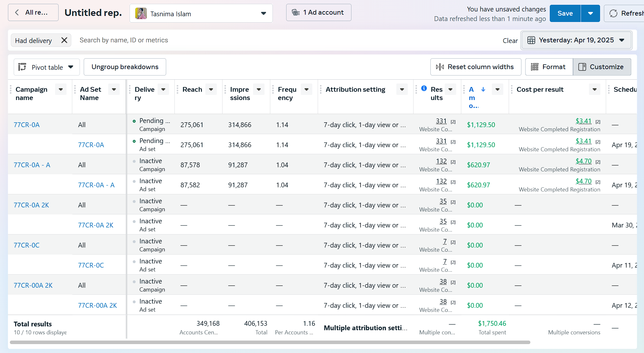This screenshot has height=353, width=644.
Task: Remove the Had delivery filter chip
Action: click(x=64, y=40)
